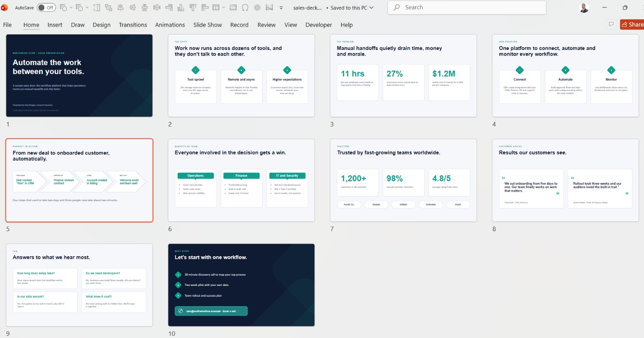Click the insert picture icon in quick toolbar
644x338 pixels.
270,8
